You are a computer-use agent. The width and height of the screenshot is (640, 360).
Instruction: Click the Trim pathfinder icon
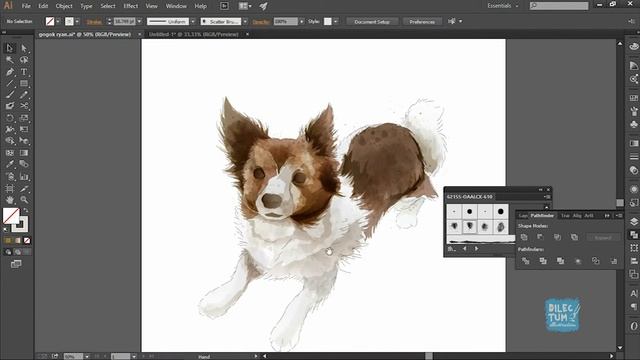(x=543, y=261)
